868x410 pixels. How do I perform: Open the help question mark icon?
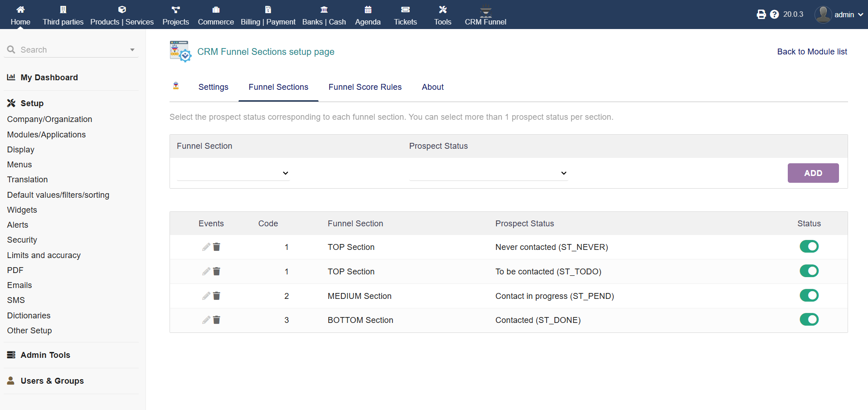774,15
